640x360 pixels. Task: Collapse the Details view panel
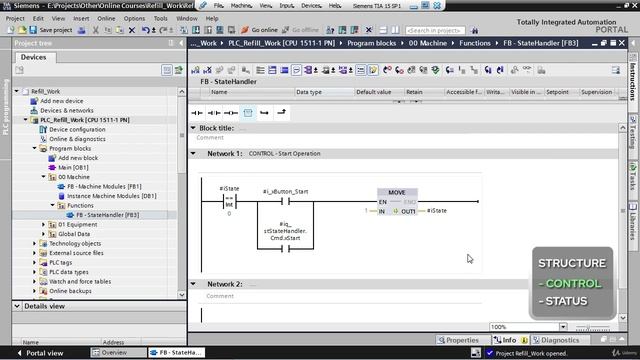17,306
